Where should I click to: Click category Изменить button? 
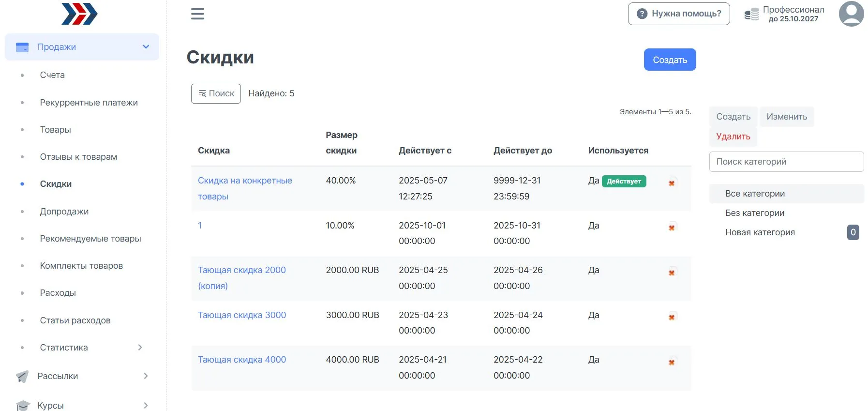[787, 117]
